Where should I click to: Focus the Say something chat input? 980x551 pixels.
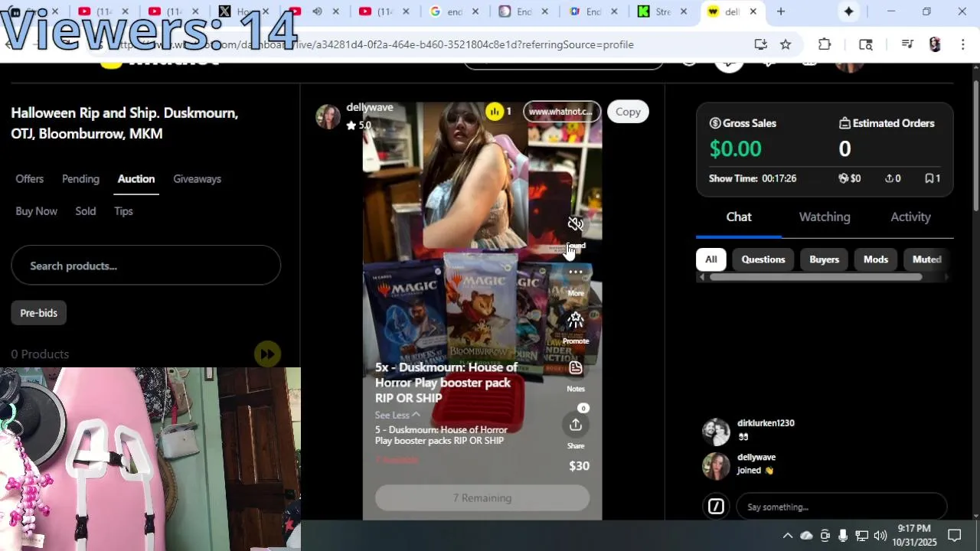pyautogui.click(x=841, y=507)
